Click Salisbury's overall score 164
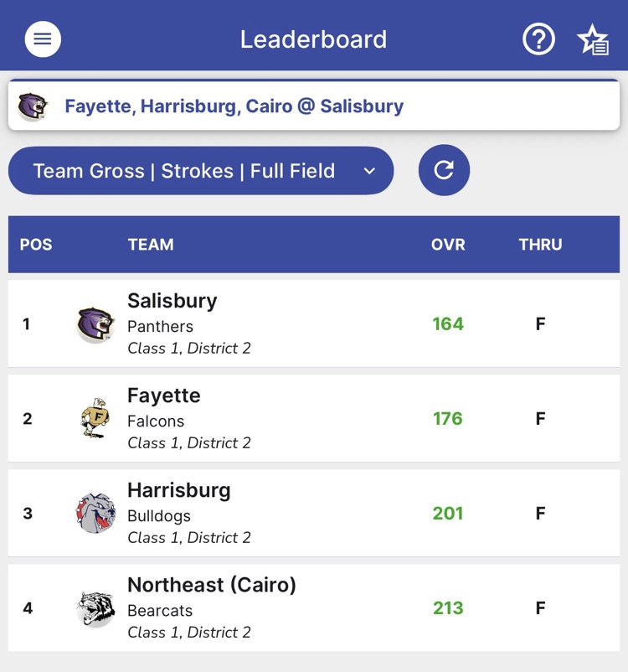The width and height of the screenshot is (628, 672). click(x=448, y=324)
